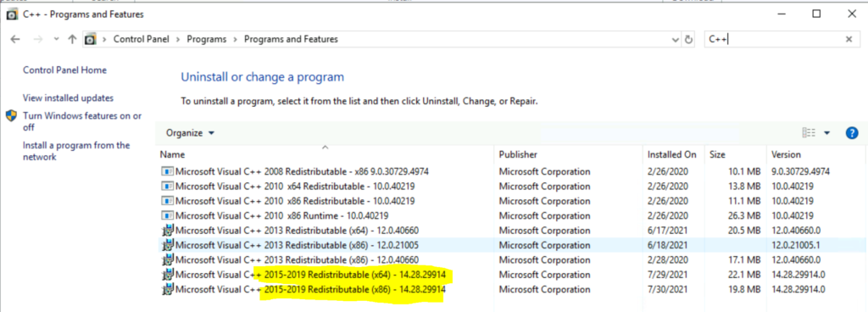Select Visual C++ 2015-2019 Redistributable (x86) row
The image size is (868, 312).
coord(512,289)
